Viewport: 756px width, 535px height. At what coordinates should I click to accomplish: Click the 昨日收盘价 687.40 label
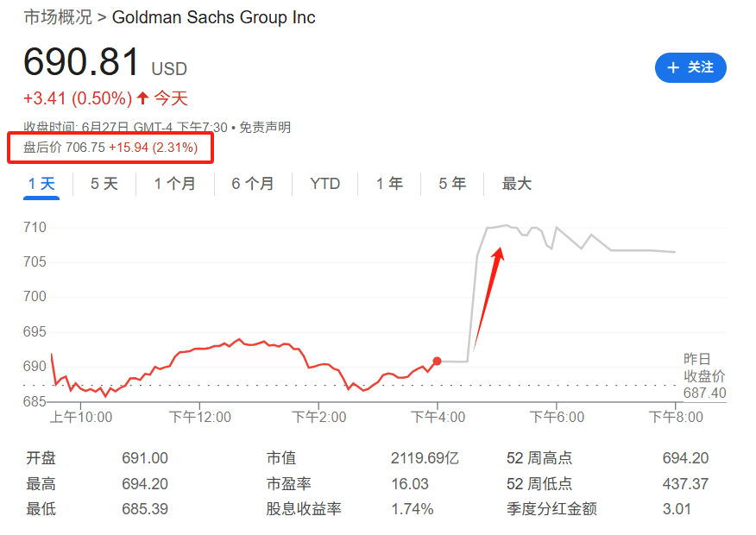click(x=704, y=376)
